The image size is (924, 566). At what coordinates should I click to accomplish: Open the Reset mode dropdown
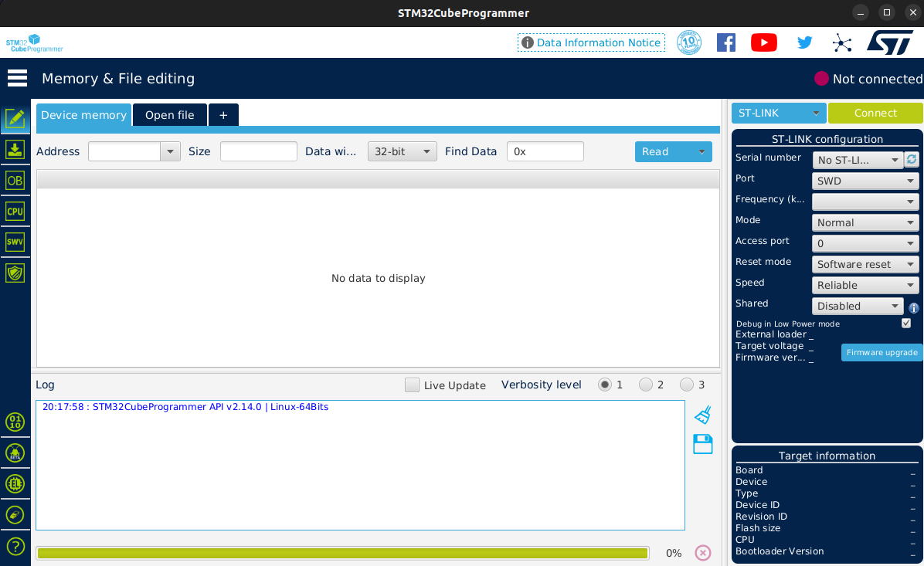coord(865,264)
